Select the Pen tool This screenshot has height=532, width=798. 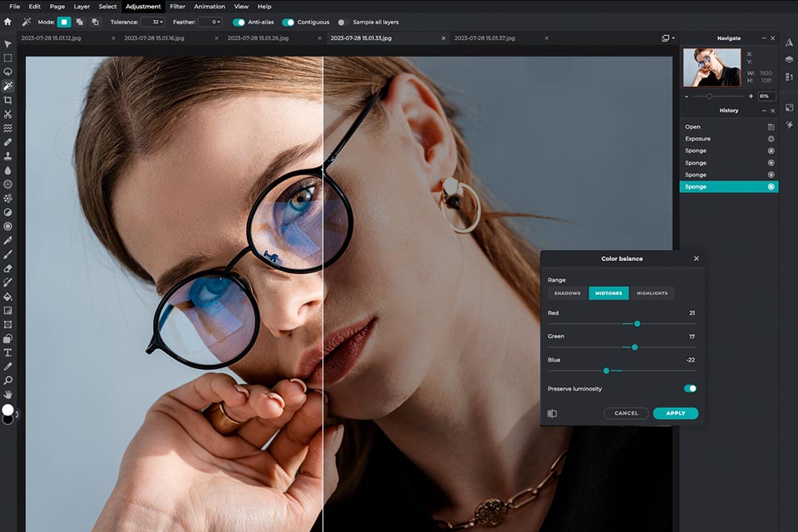tap(7, 240)
